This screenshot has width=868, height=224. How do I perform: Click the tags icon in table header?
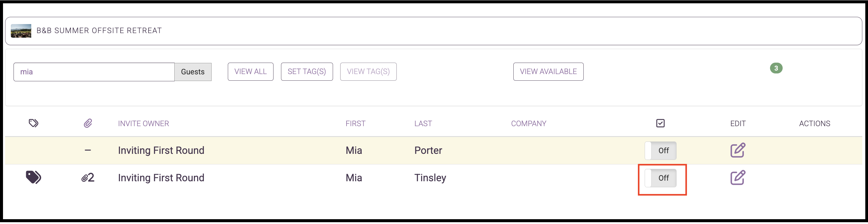pyautogui.click(x=33, y=123)
